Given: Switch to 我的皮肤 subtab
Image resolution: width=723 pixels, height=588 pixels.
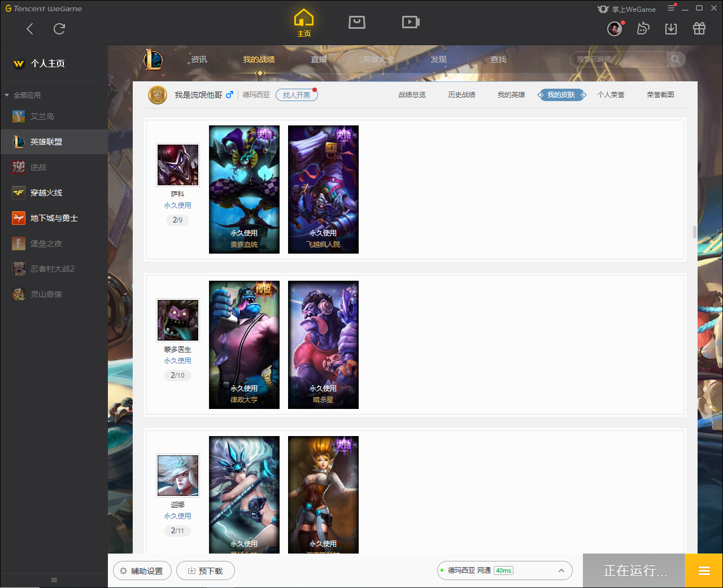Looking at the screenshot, I should coord(561,95).
